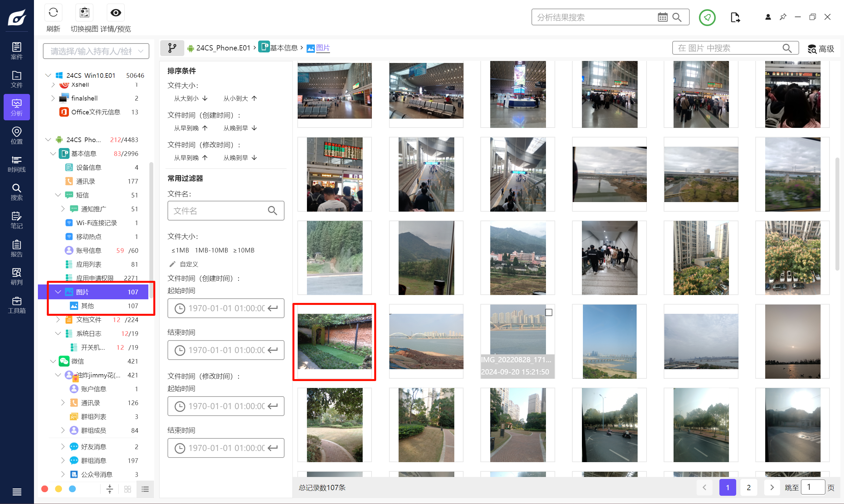Click the green circular tag icon
This screenshot has height=504, width=844.
tap(707, 17)
